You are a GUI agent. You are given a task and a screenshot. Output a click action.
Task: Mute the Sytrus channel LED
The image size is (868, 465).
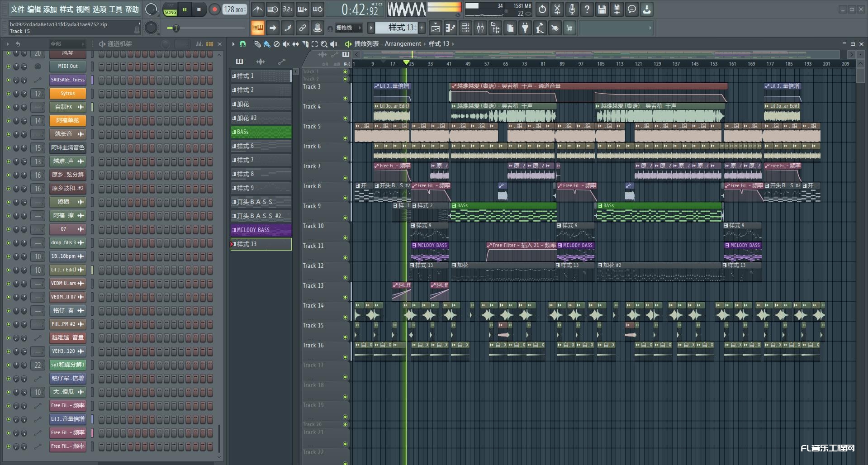point(8,94)
